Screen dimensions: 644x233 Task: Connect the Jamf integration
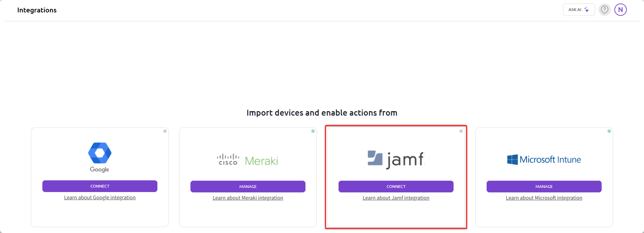point(396,186)
